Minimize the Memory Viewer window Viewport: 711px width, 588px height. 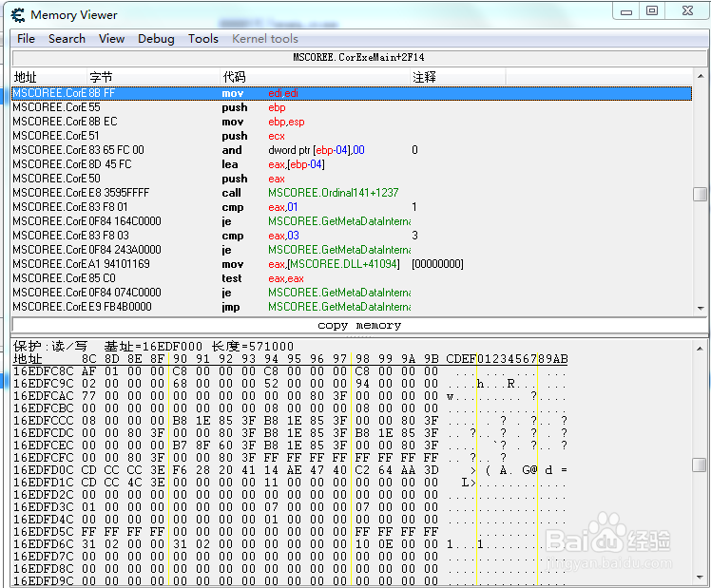click(x=626, y=11)
